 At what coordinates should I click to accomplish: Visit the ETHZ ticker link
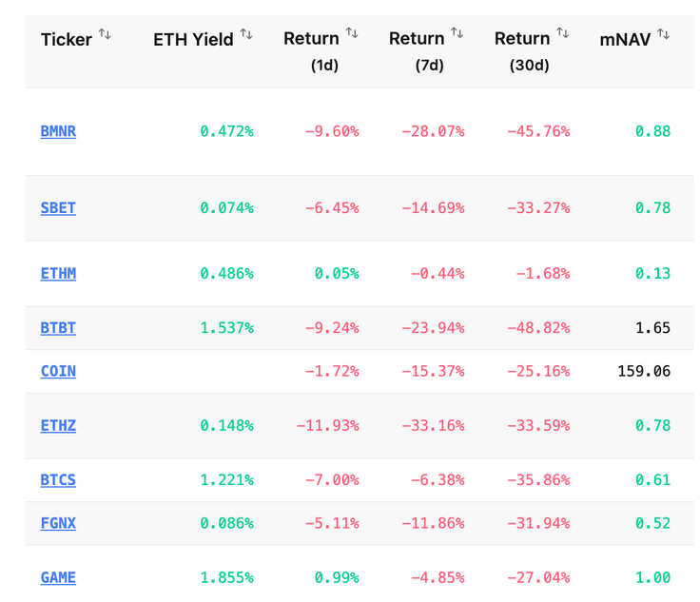[x=58, y=425]
